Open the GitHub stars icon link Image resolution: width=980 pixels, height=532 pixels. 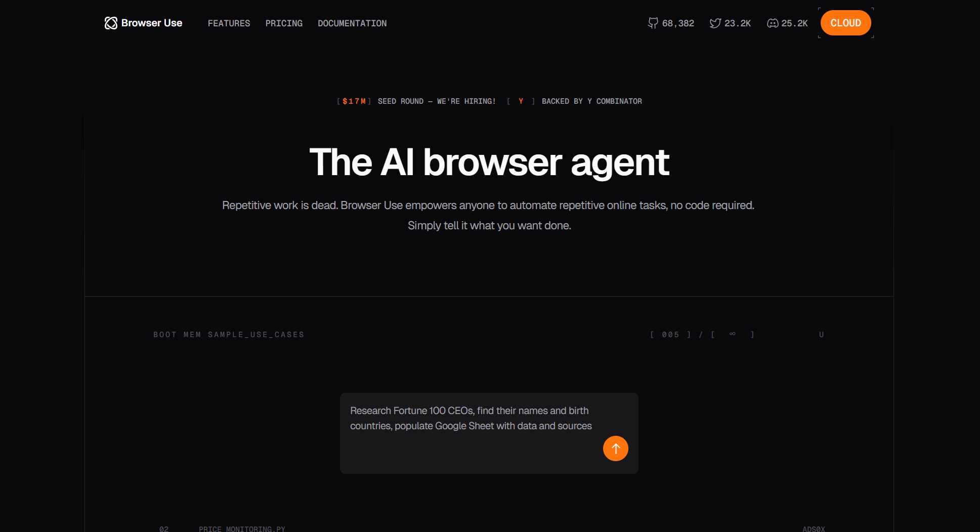click(x=653, y=23)
